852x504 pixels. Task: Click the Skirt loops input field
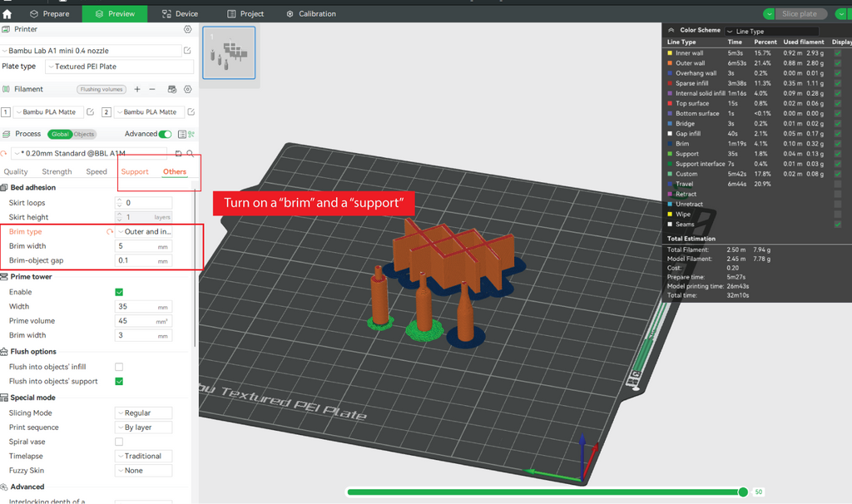pyautogui.click(x=144, y=203)
